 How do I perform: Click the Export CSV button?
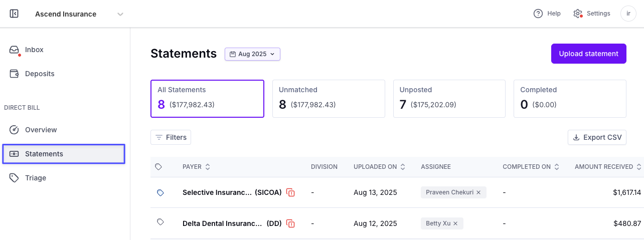pyautogui.click(x=597, y=137)
